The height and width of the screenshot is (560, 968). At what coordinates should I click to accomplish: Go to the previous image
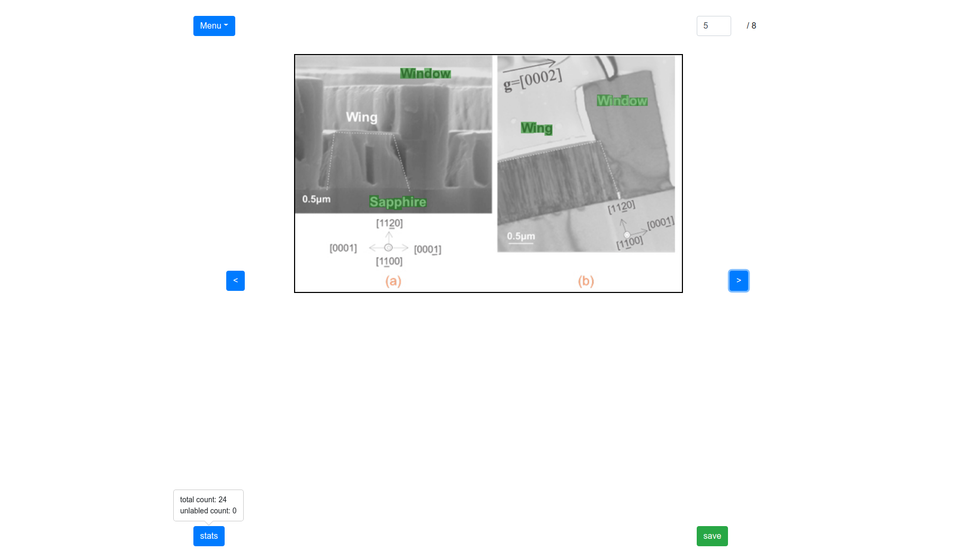coord(235,281)
